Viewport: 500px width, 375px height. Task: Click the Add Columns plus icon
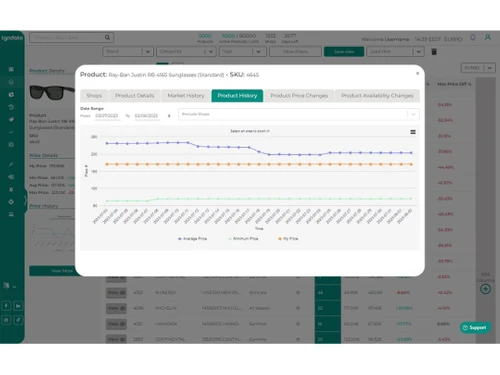click(x=485, y=289)
